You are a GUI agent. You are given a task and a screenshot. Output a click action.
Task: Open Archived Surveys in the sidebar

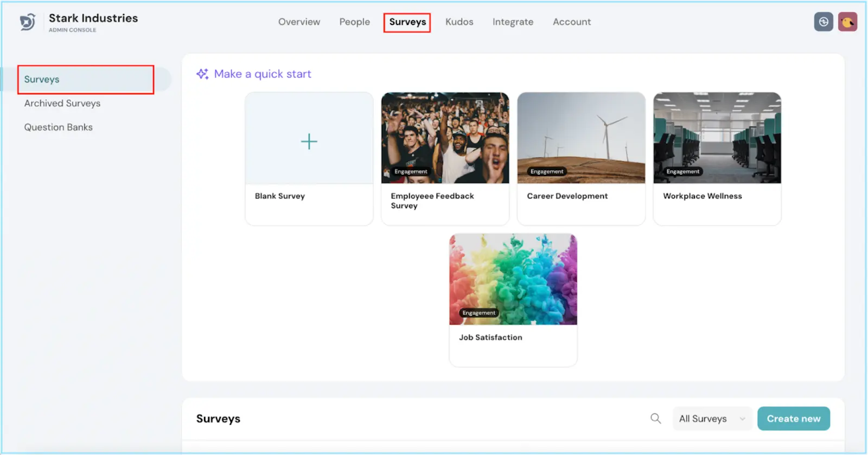(62, 104)
